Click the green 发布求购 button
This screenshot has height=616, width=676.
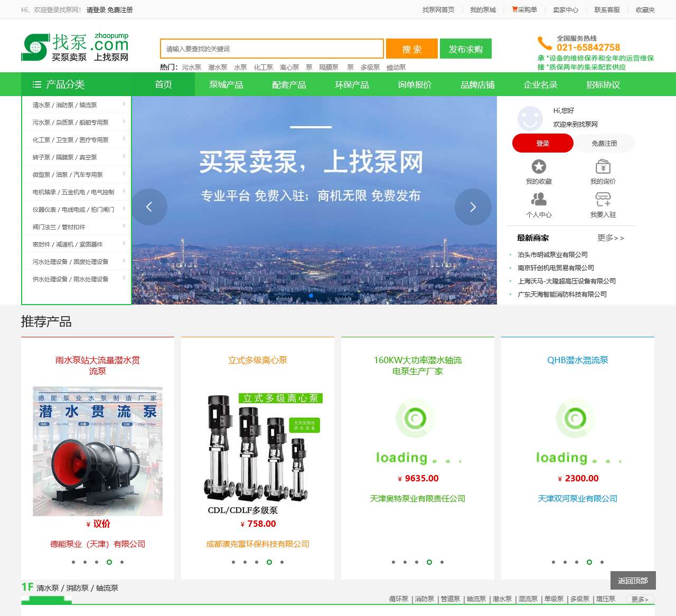pos(466,49)
